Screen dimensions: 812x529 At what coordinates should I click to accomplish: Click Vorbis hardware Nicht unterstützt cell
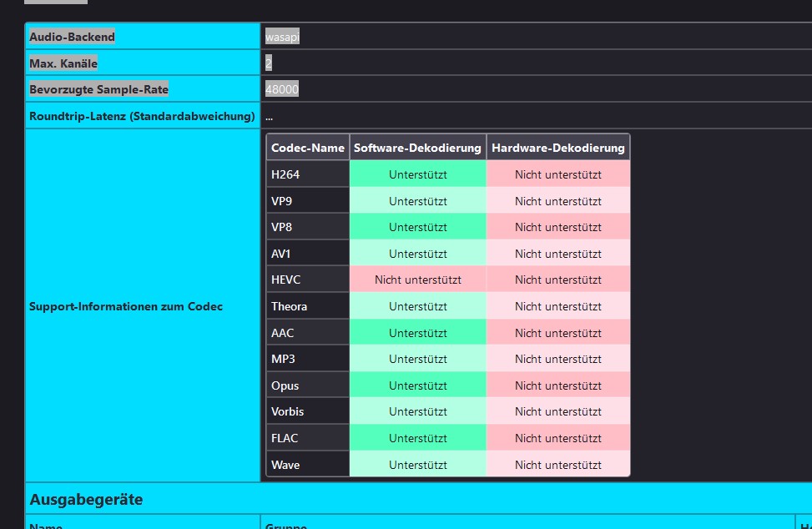[x=558, y=412]
